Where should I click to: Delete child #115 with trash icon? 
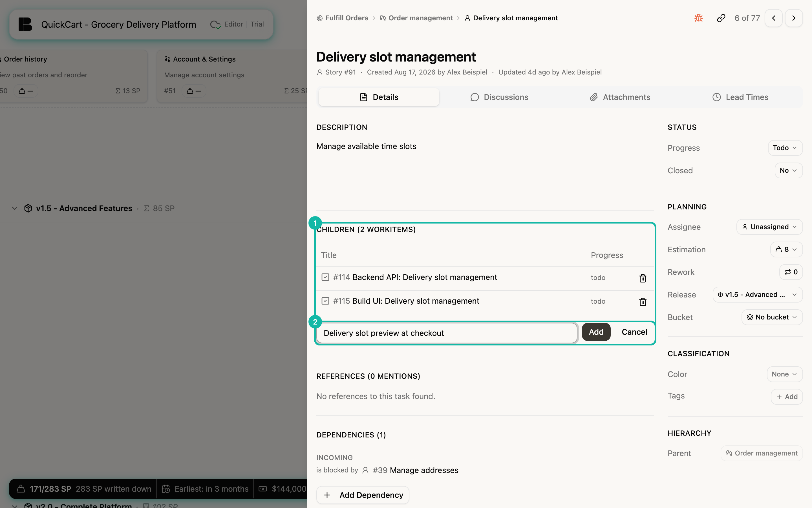[643, 302]
